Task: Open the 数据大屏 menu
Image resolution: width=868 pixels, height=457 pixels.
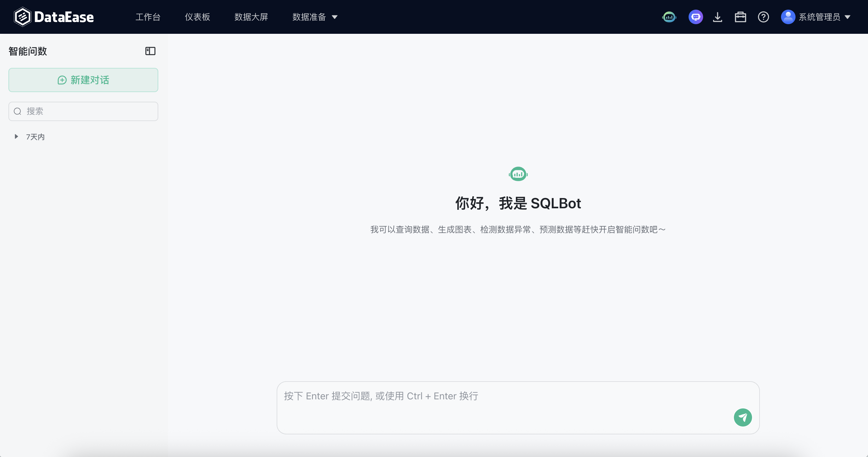Action: point(251,17)
